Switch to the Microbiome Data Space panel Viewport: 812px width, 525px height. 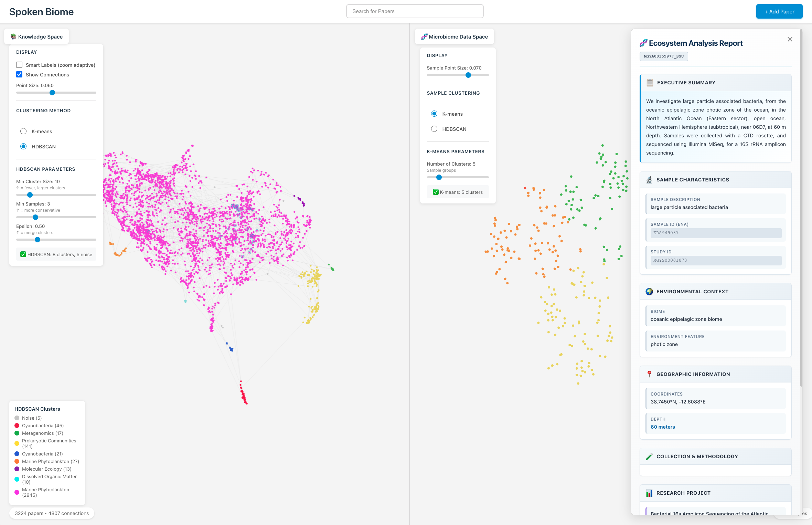point(458,36)
